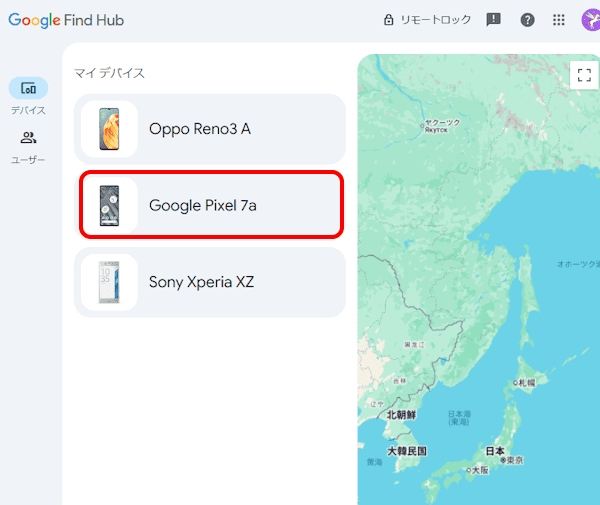
Task: Select the Google Pixel 7a device
Action: (x=210, y=205)
